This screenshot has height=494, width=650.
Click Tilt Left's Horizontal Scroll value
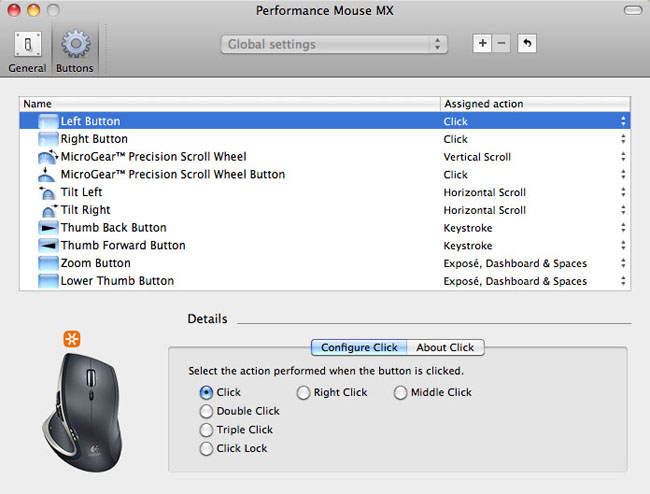pyautogui.click(x=485, y=193)
